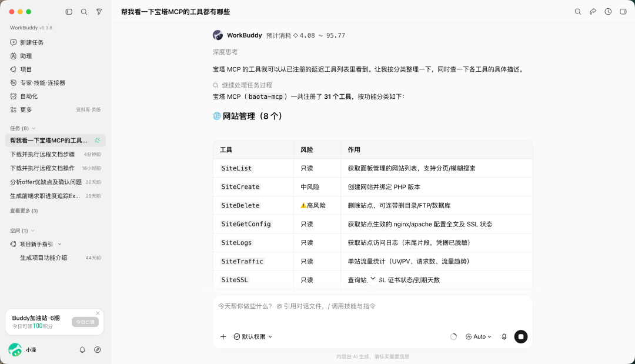Select task 帮我看一下宝塔MCP的工具

pyautogui.click(x=55, y=141)
